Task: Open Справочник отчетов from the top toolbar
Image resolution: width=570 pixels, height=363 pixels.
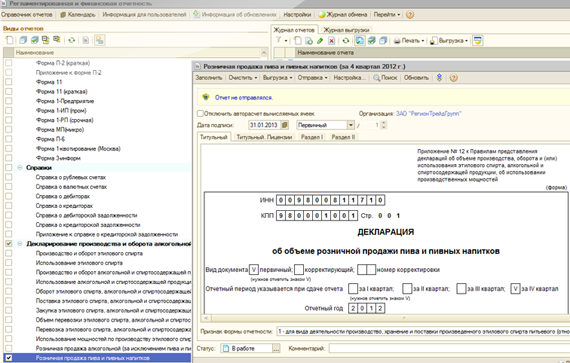Action: pyautogui.click(x=27, y=15)
